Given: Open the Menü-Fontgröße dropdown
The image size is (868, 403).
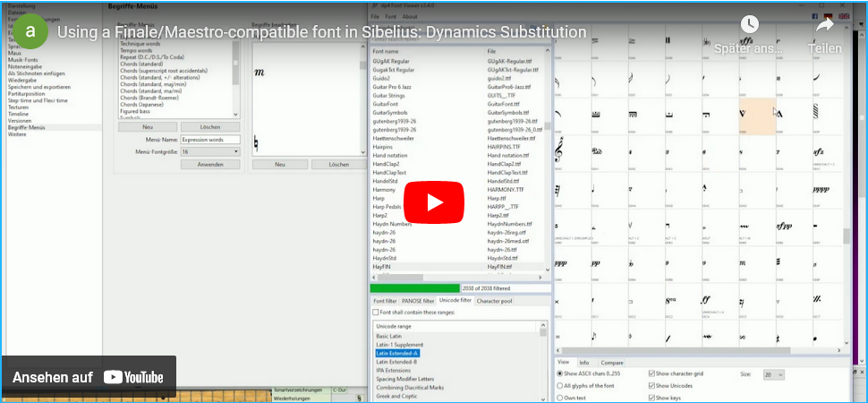Looking at the screenshot, I should point(209,152).
